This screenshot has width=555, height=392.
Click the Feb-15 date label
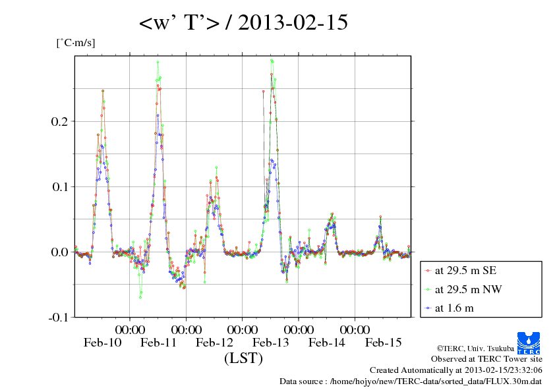pyautogui.click(x=383, y=342)
